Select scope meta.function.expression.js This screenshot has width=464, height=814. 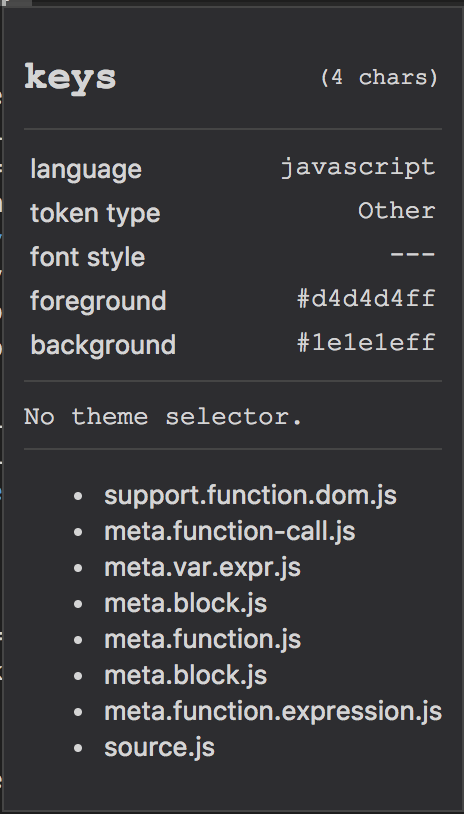pos(273,711)
